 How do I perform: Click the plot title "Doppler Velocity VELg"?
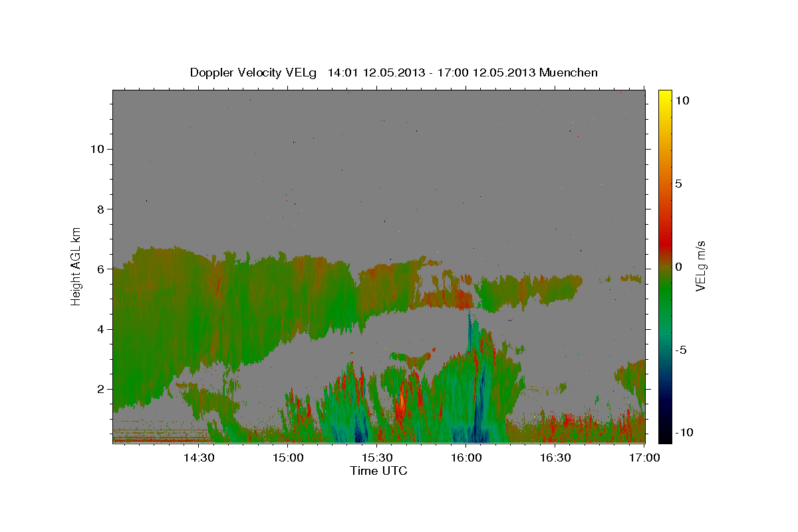(x=254, y=72)
